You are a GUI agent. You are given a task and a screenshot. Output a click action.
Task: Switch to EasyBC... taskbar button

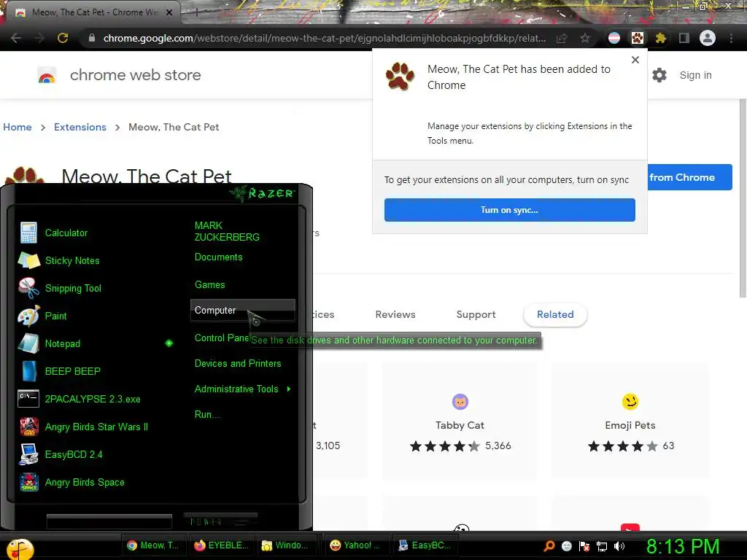click(425, 545)
